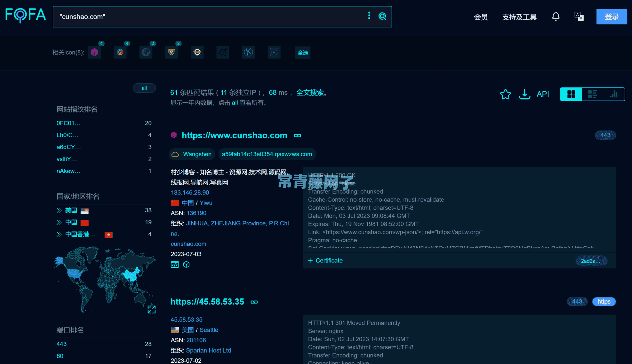632x364 pixels.
Task: Click IP 183.146.28.90
Action: point(190,193)
